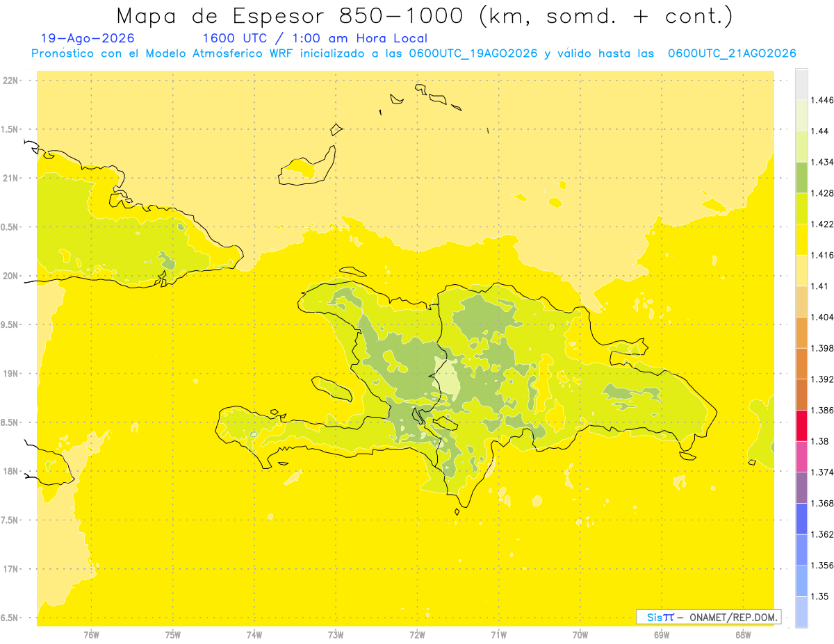
Task: Select legend value "1.368"
Action: coord(821,504)
